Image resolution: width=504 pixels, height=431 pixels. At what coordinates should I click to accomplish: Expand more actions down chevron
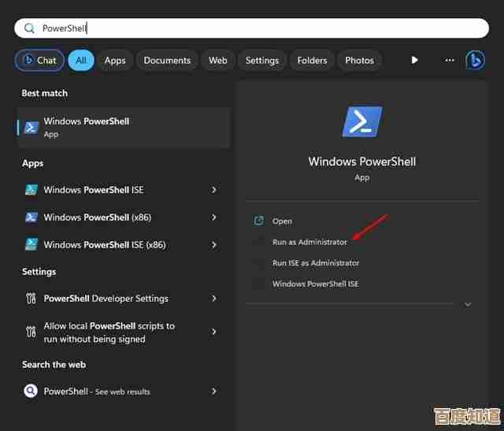coord(468,304)
